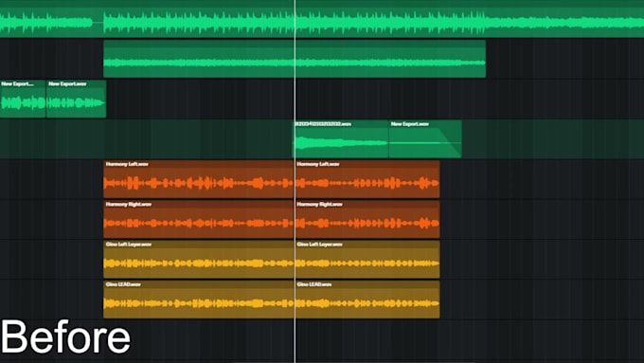Select the first Harmony Left.wav clip

coord(198,179)
